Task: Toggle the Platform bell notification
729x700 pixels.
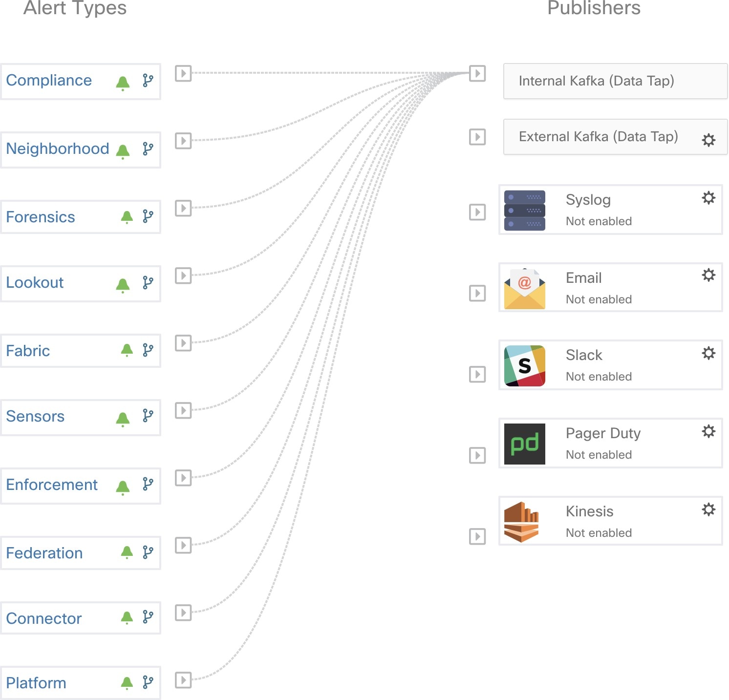Action: pyautogui.click(x=127, y=683)
